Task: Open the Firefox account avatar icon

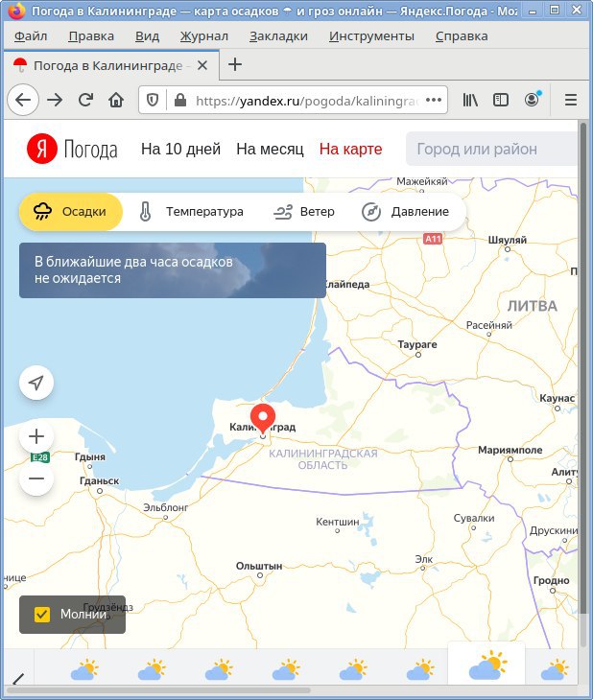Action: click(532, 99)
